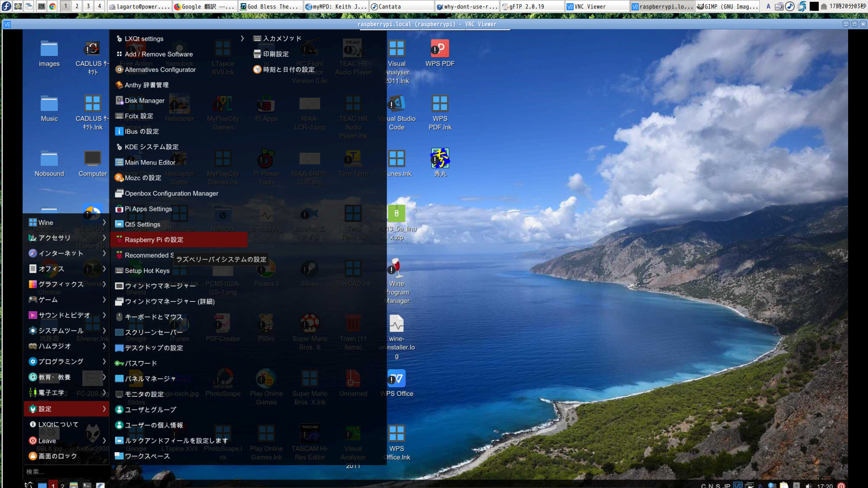
Task: Click the volume icon in the bottom panel
Action: click(808, 486)
